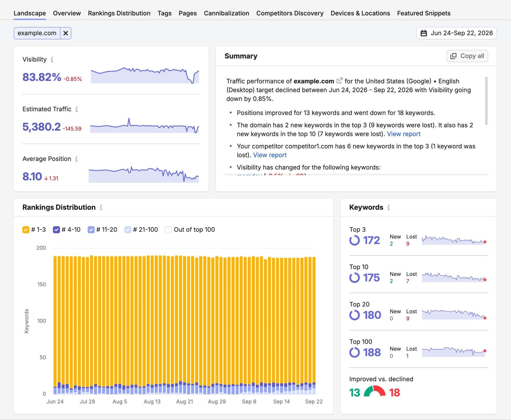Viewport: 511px width, 420px height.
Task: Toggle the # 4-10 checkbox
Action: coord(56,230)
